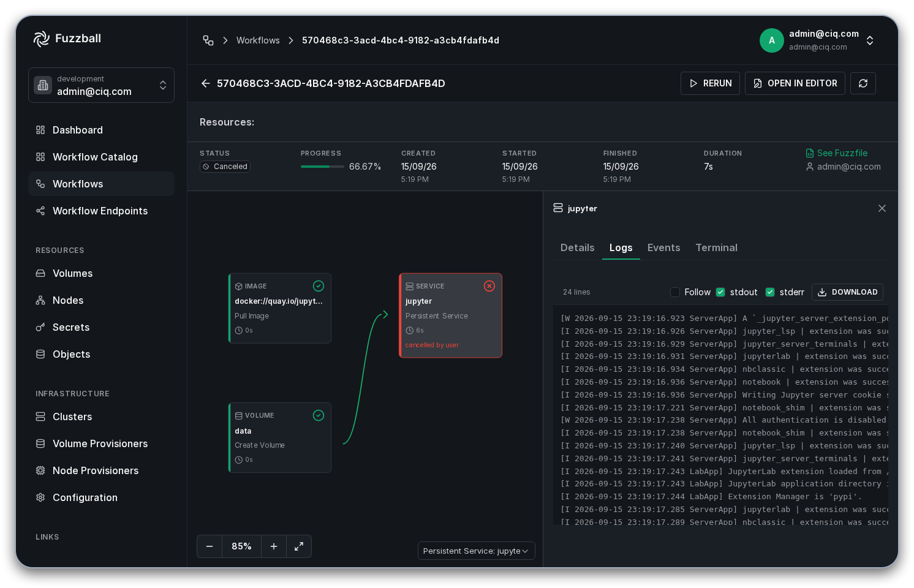Click the workflows breadcrumb root icon
This screenshot has width=914, height=588.
coord(208,40)
